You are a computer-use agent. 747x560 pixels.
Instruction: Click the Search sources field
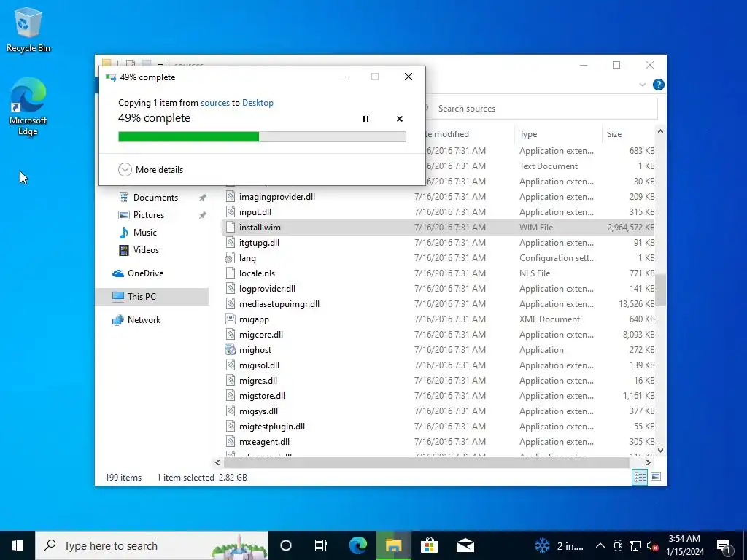tap(543, 109)
